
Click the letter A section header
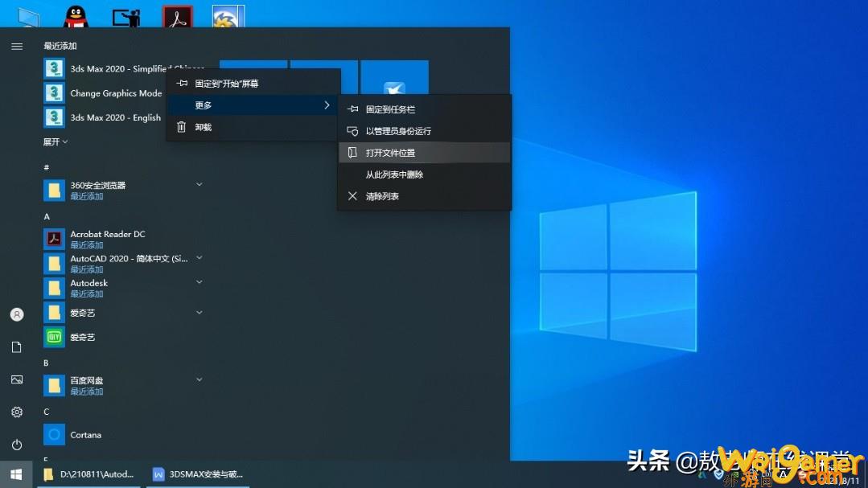click(47, 216)
